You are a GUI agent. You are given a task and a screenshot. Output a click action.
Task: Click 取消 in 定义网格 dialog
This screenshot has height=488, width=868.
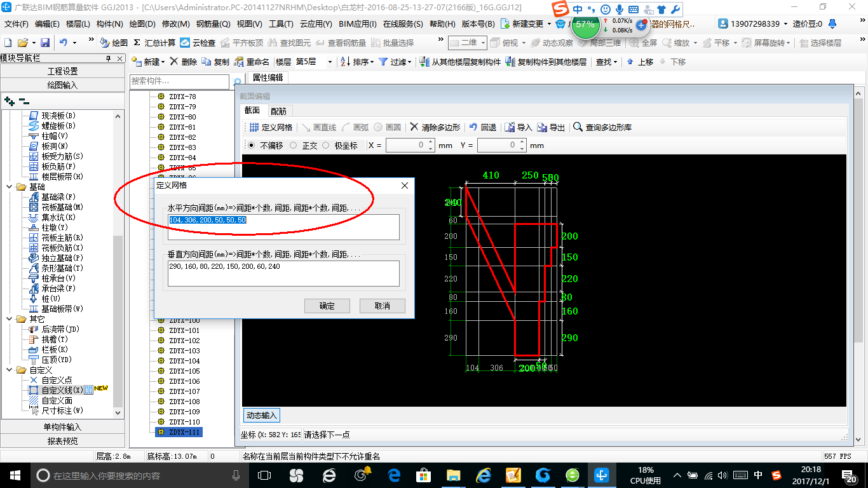pos(383,306)
